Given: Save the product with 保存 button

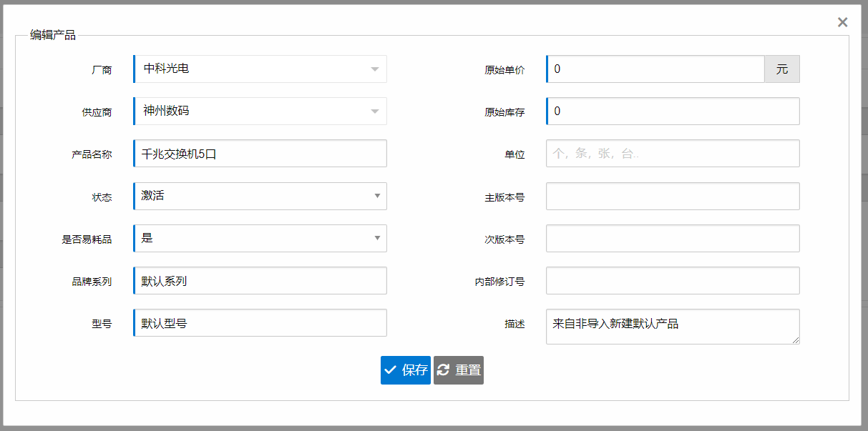Looking at the screenshot, I should pos(406,370).
